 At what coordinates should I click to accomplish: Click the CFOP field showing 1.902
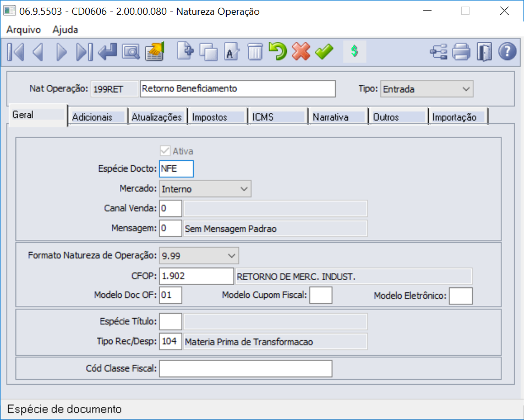(197, 276)
